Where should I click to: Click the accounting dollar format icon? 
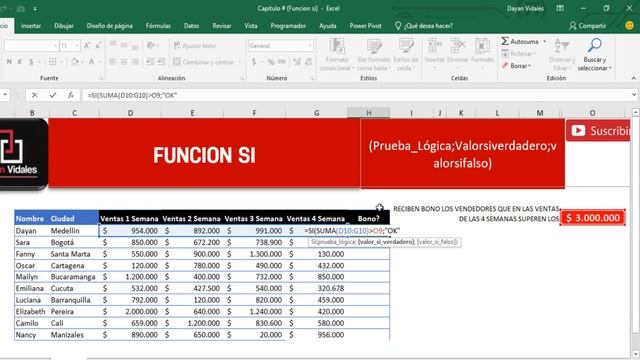pyautogui.click(x=254, y=62)
